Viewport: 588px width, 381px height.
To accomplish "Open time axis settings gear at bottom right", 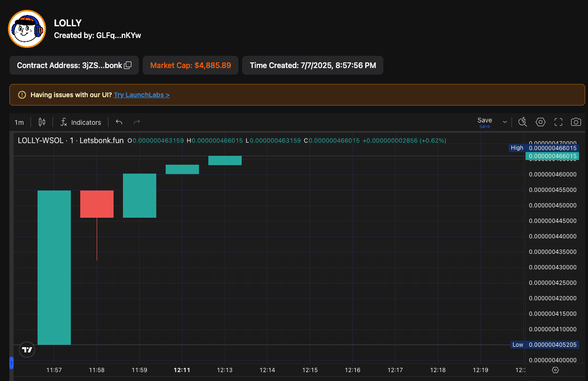I will (x=556, y=370).
